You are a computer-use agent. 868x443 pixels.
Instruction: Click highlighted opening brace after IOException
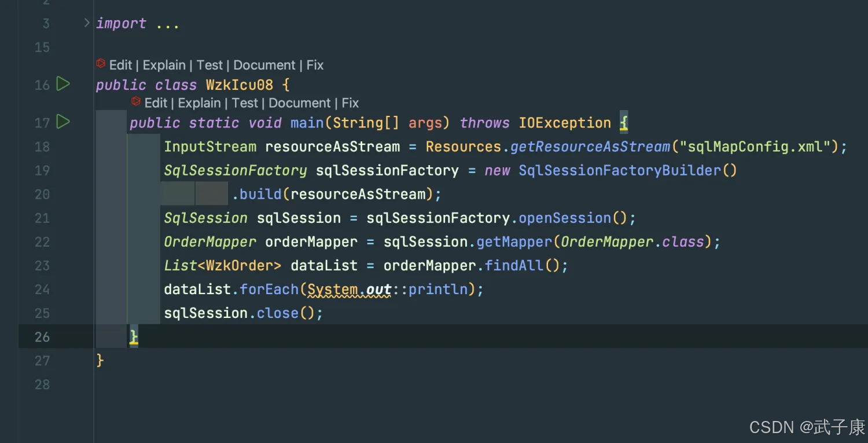624,123
